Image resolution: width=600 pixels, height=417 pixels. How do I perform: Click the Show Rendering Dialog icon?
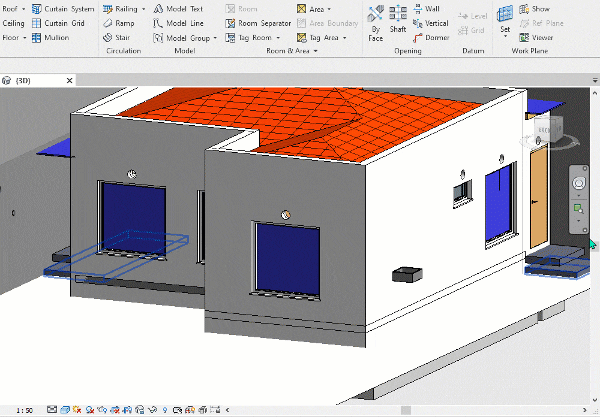[x=102, y=410]
